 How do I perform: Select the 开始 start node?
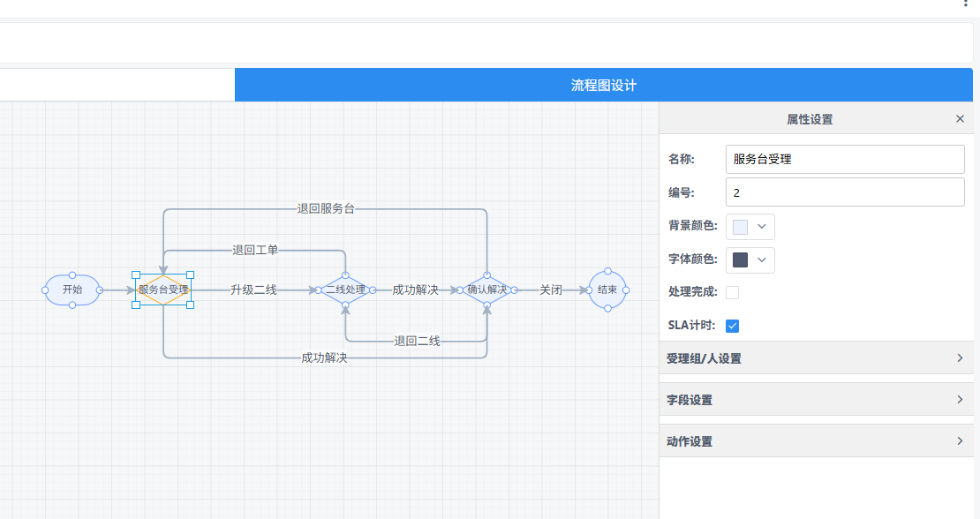pos(72,290)
